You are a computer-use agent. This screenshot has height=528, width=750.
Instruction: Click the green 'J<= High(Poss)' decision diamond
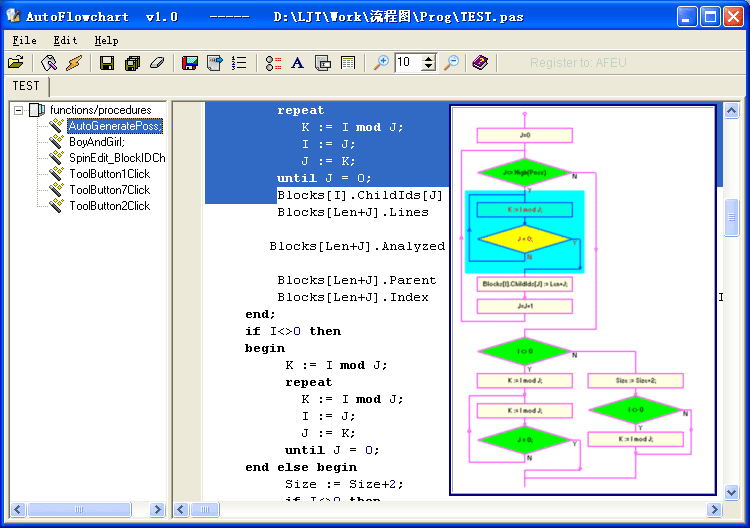pos(525,172)
